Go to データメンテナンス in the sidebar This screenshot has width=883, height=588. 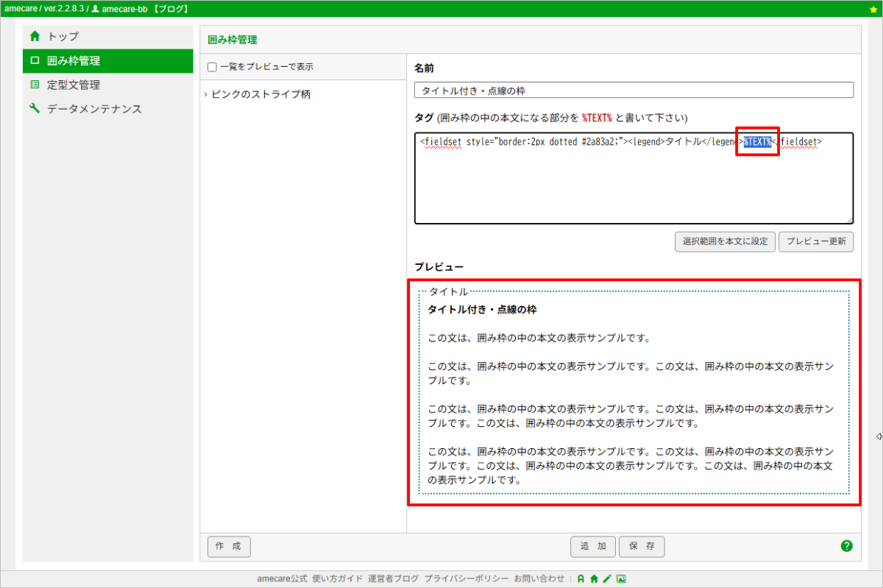(x=94, y=109)
